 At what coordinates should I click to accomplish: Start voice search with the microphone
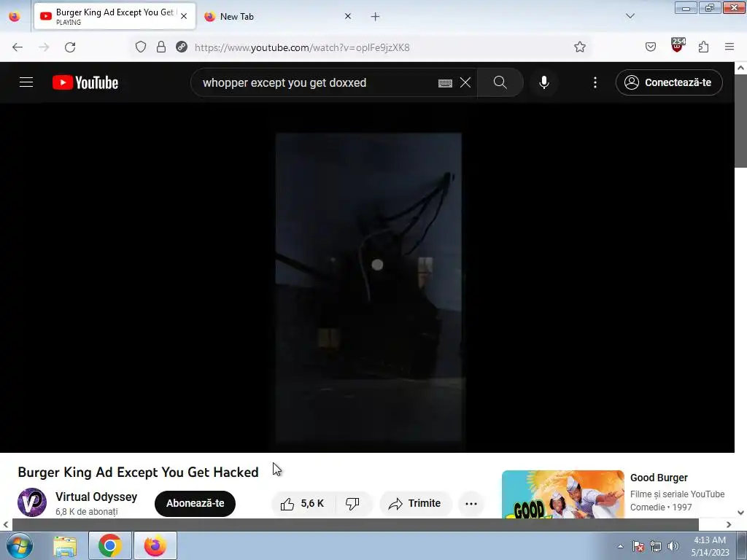543,82
